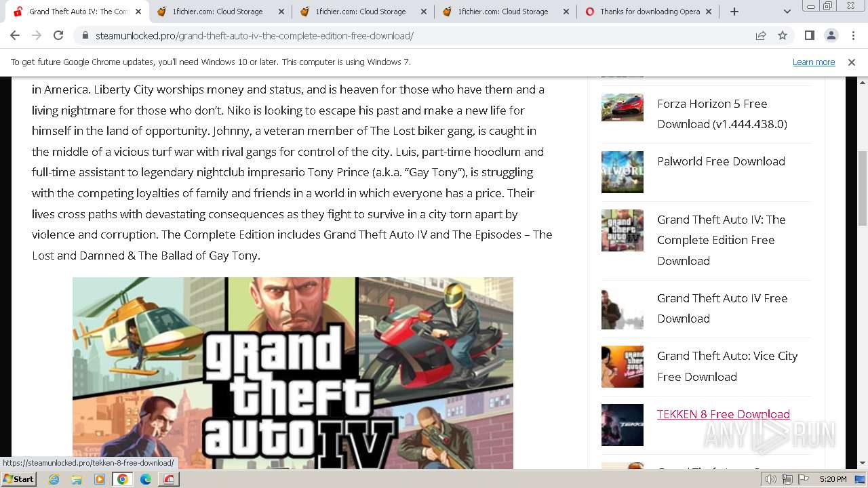The image size is (868, 488).
Task: Bookmark this page with star
Action: click(783, 35)
